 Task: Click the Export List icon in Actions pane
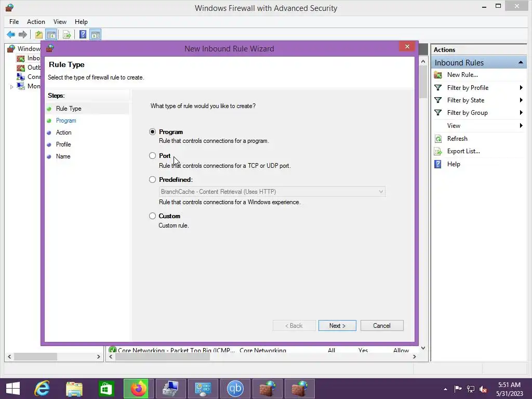point(438,151)
